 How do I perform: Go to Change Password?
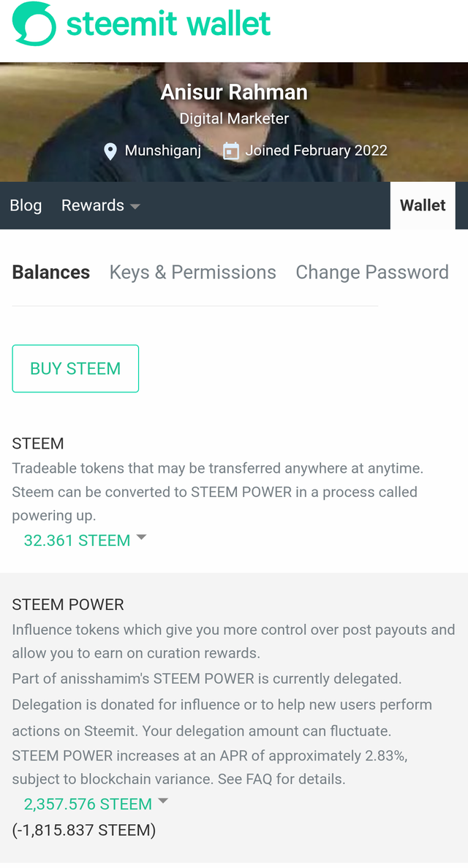click(x=371, y=273)
